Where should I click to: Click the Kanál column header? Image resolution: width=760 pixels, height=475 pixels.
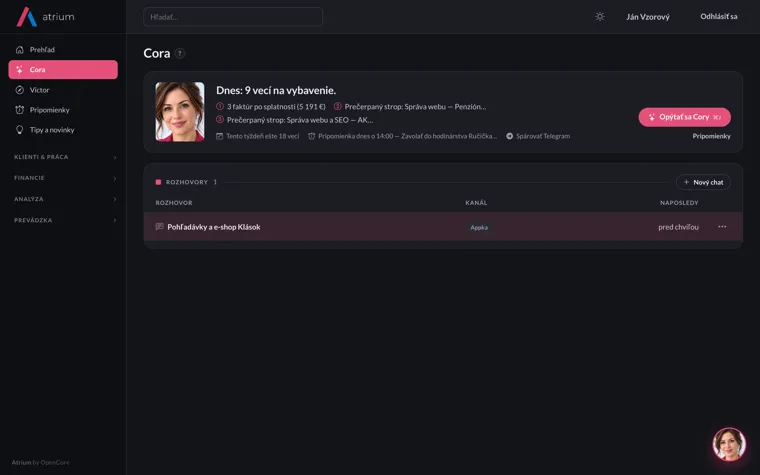pos(476,203)
